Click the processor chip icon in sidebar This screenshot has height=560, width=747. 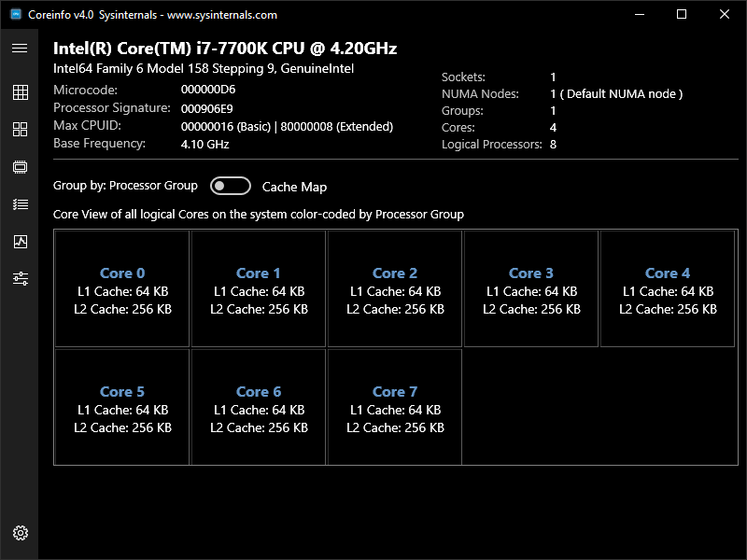pos(20,167)
